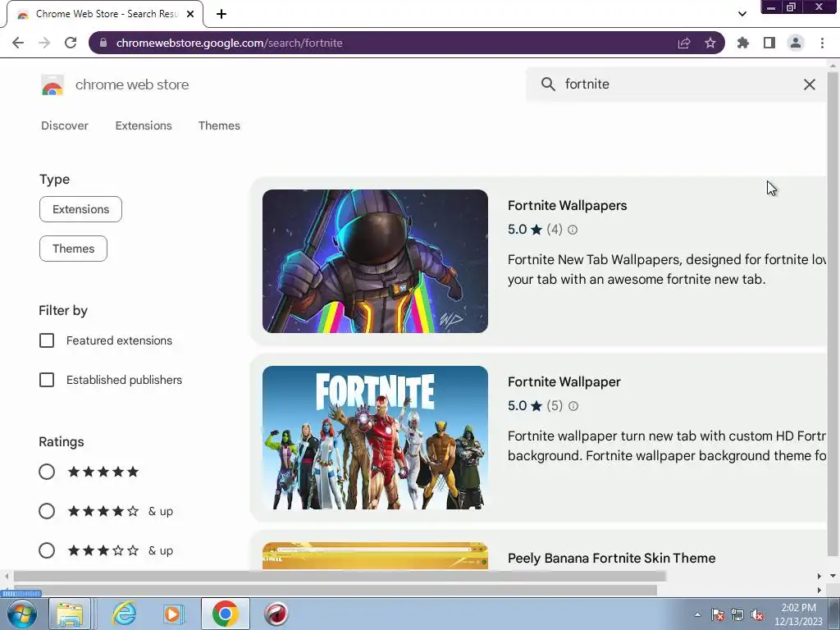Open the network tray icon
The image size is (840, 630).
[737, 614]
